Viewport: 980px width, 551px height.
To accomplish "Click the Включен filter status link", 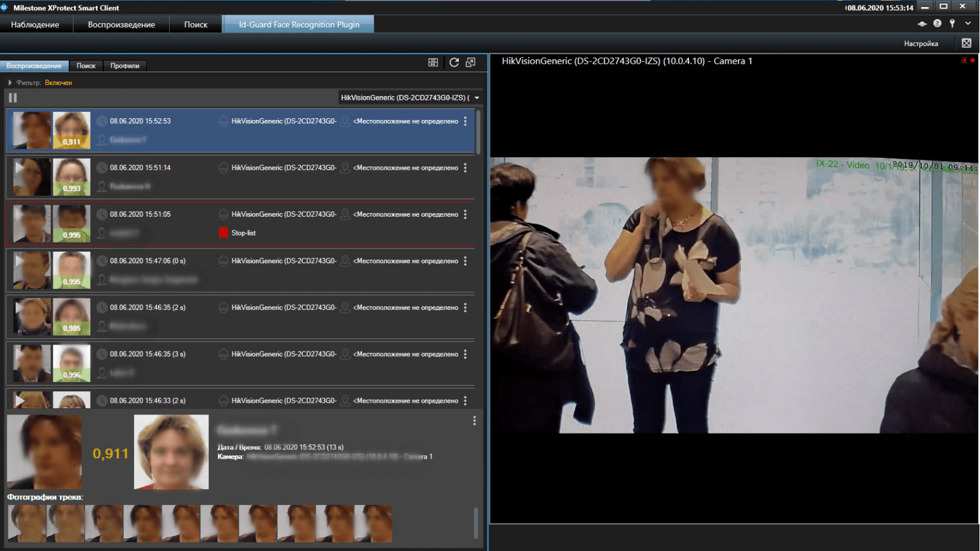I will click(x=58, y=83).
